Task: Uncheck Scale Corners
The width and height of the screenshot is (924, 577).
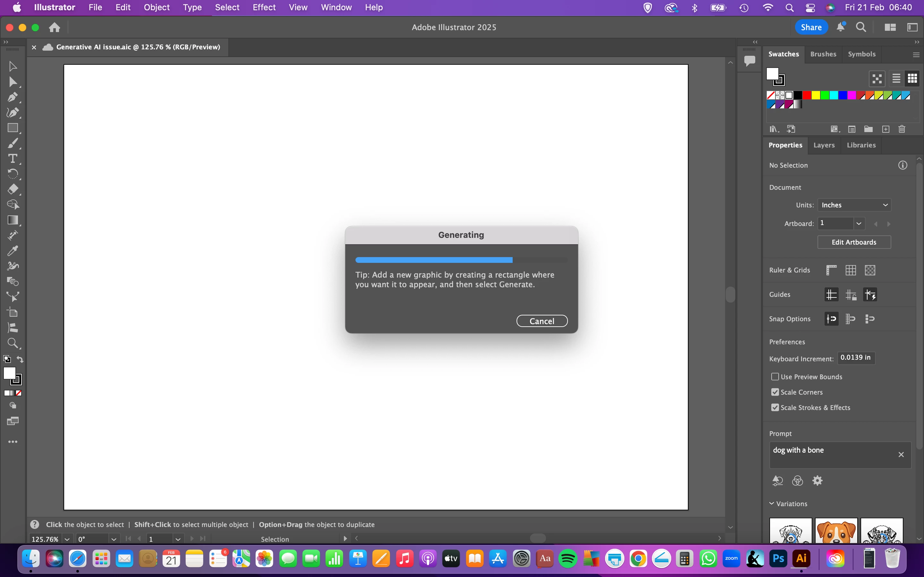Action: tap(775, 392)
